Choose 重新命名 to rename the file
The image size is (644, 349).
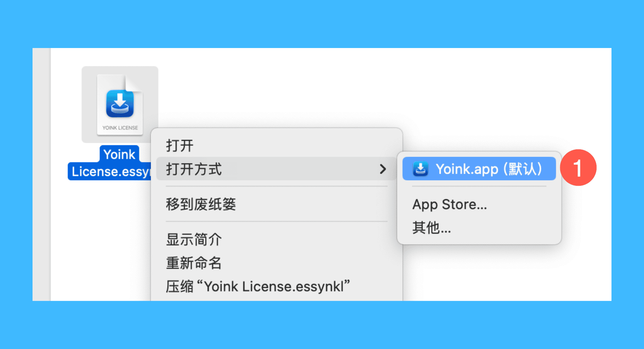[276, 263]
